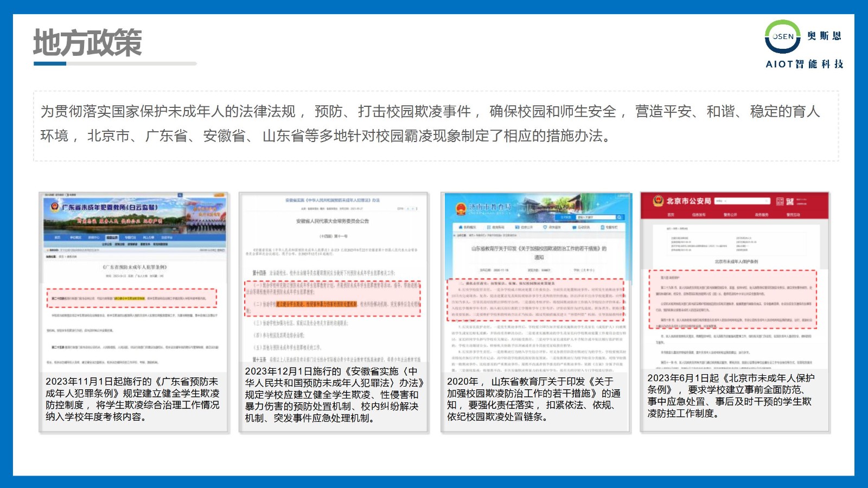
Task: Click the Beijing caption starting 2023年6月1日
Action: pos(732,395)
